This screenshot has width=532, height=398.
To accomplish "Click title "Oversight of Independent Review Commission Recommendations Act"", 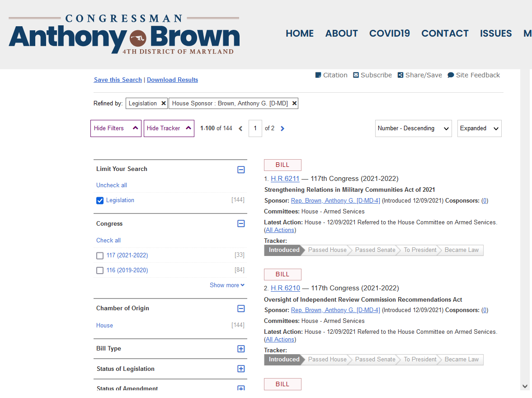I will [363, 299].
